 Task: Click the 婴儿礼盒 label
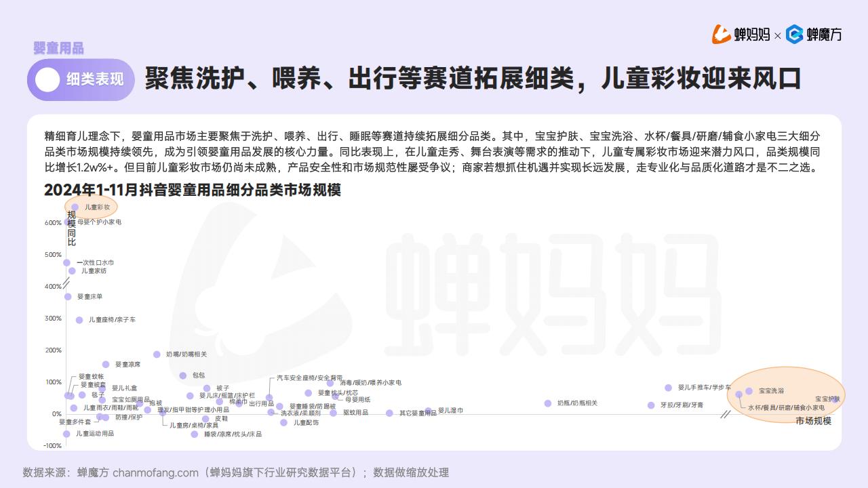click(x=124, y=388)
